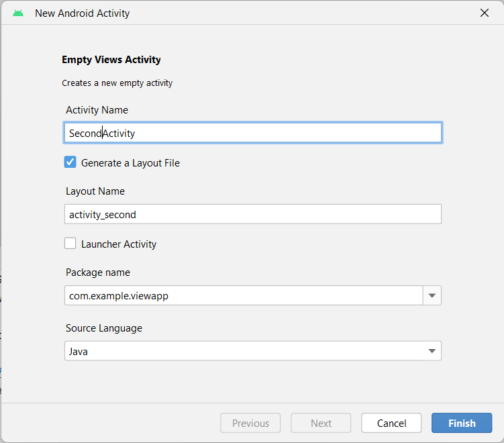
Task: Click the 'Generate a Layout File' label text
Action: (x=130, y=162)
